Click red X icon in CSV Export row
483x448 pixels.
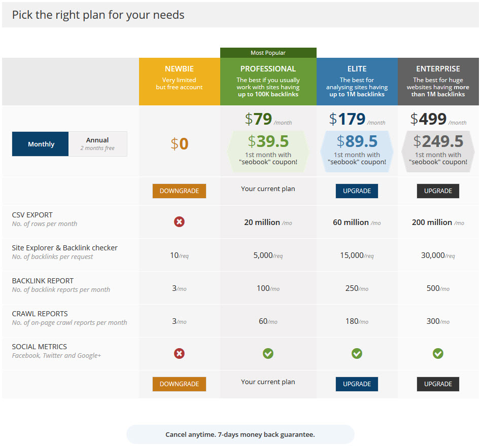point(179,222)
